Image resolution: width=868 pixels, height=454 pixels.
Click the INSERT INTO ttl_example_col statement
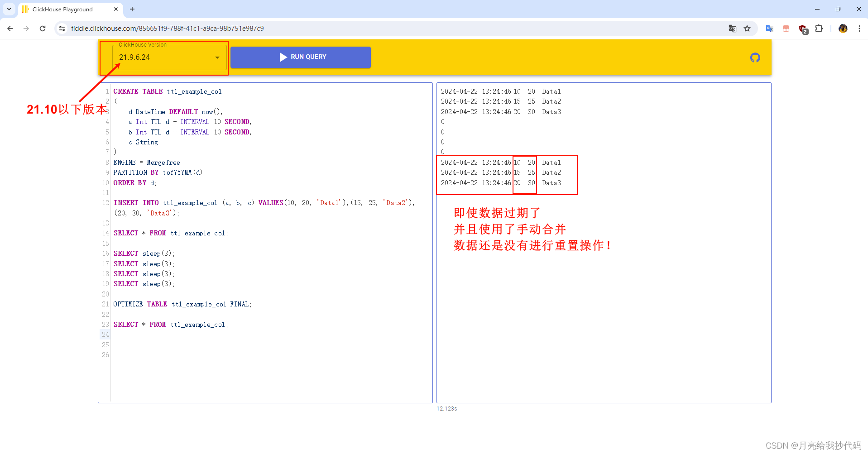tap(264, 208)
